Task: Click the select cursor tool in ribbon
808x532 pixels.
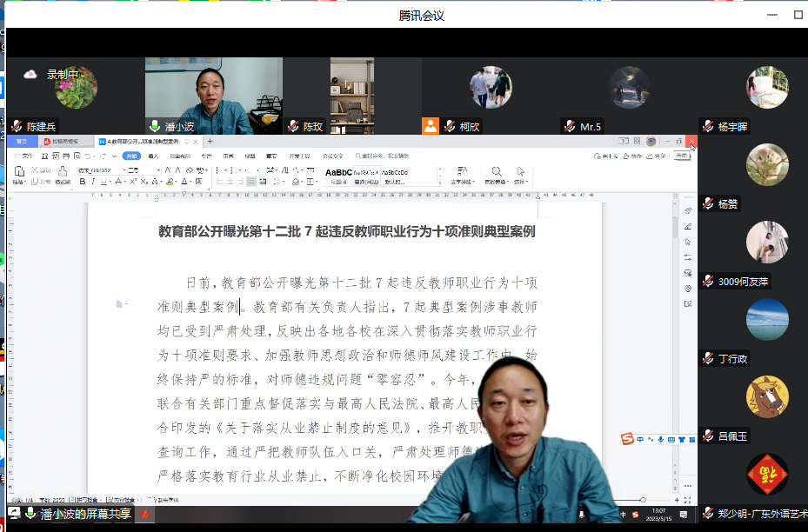Action: [x=521, y=171]
